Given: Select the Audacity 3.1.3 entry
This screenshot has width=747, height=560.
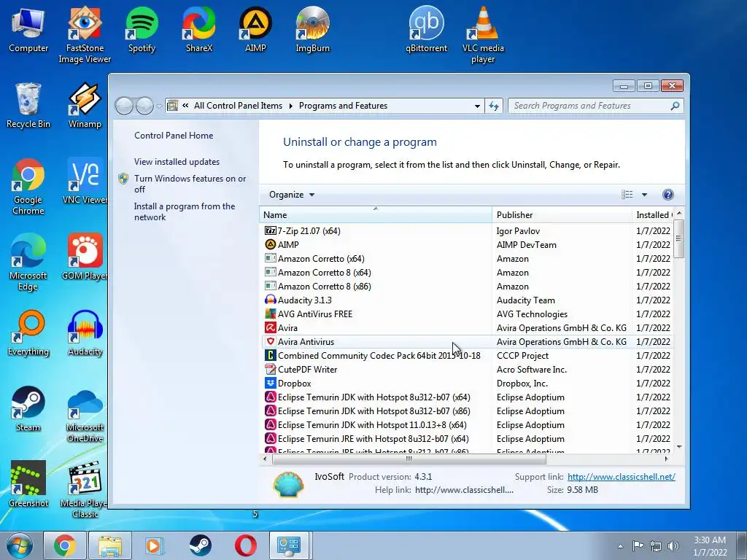Looking at the screenshot, I should 467,300.
